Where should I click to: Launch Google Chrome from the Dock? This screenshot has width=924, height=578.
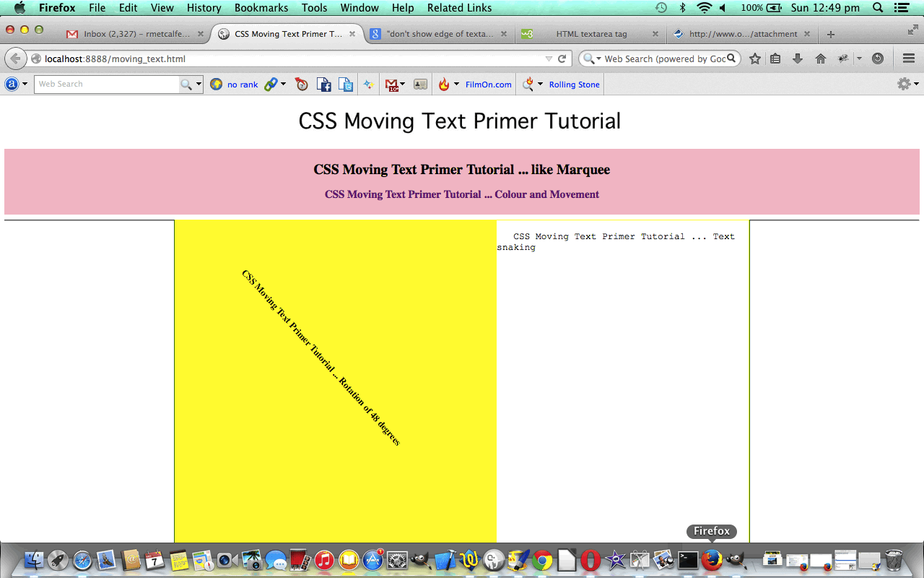tap(542, 560)
